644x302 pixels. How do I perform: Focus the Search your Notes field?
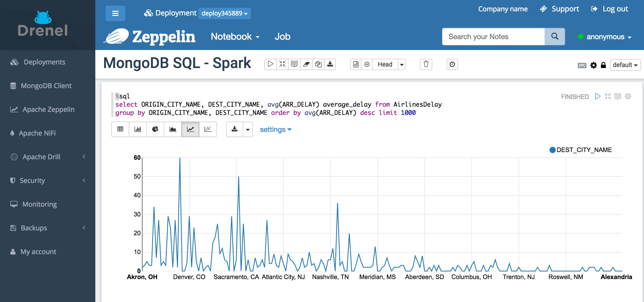pyautogui.click(x=494, y=37)
